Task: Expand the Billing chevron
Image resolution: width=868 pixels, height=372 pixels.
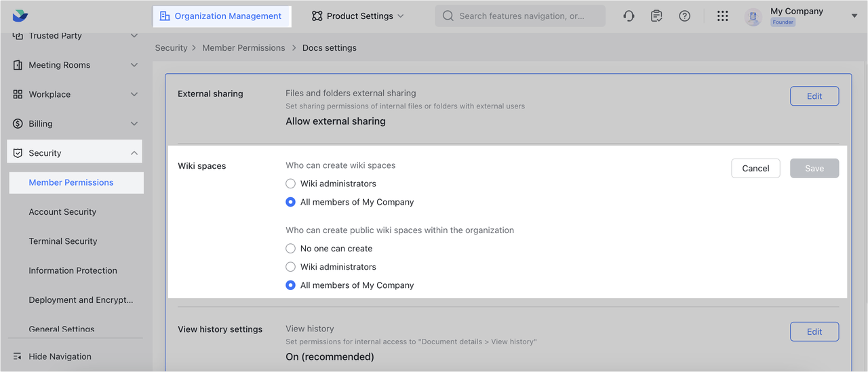Action: [134, 124]
